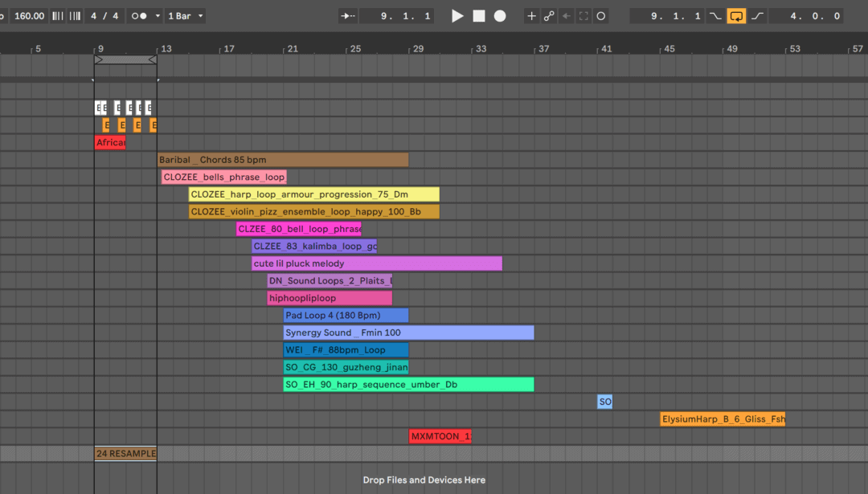Click the Punch-Out switch
Screen dimensions: 868x494
[x=756, y=15]
